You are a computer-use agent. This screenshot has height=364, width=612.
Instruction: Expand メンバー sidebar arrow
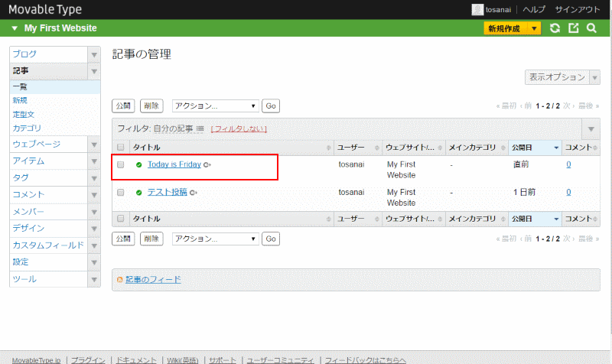coord(94,212)
